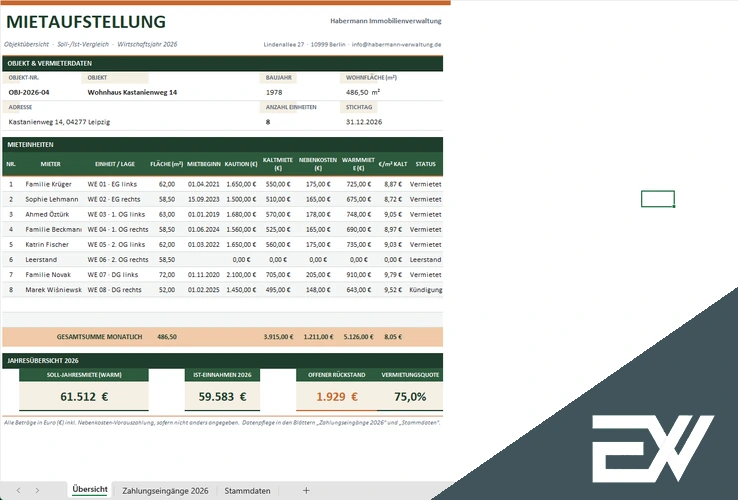Click the Kündigung status cell
This screenshot has height=500, width=738.
coord(425,290)
